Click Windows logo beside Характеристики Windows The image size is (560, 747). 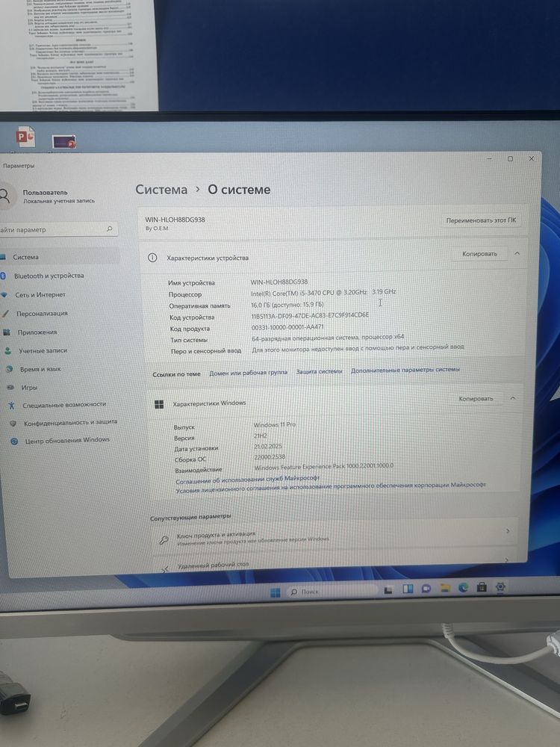159,404
